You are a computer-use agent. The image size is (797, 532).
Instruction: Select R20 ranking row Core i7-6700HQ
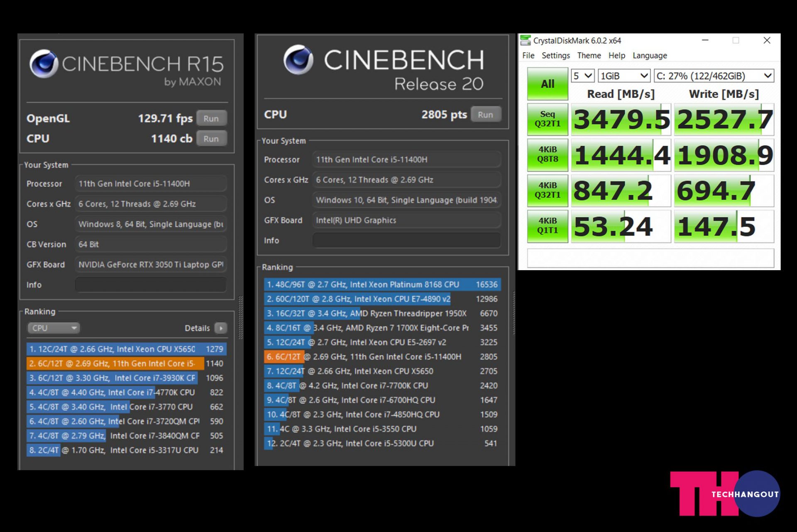[x=382, y=400]
